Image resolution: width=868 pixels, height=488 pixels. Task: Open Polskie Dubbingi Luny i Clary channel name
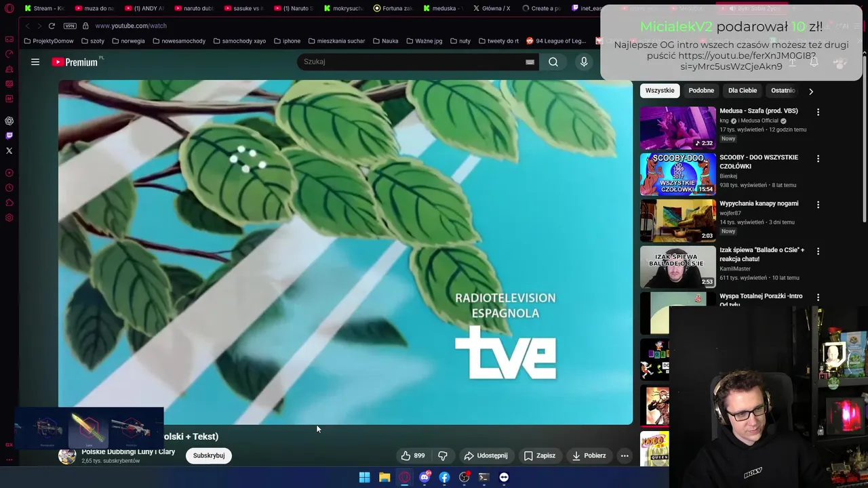point(128,451)
